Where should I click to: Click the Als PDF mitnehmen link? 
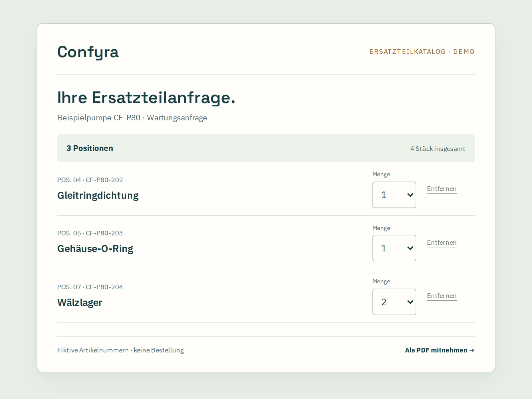440,350
